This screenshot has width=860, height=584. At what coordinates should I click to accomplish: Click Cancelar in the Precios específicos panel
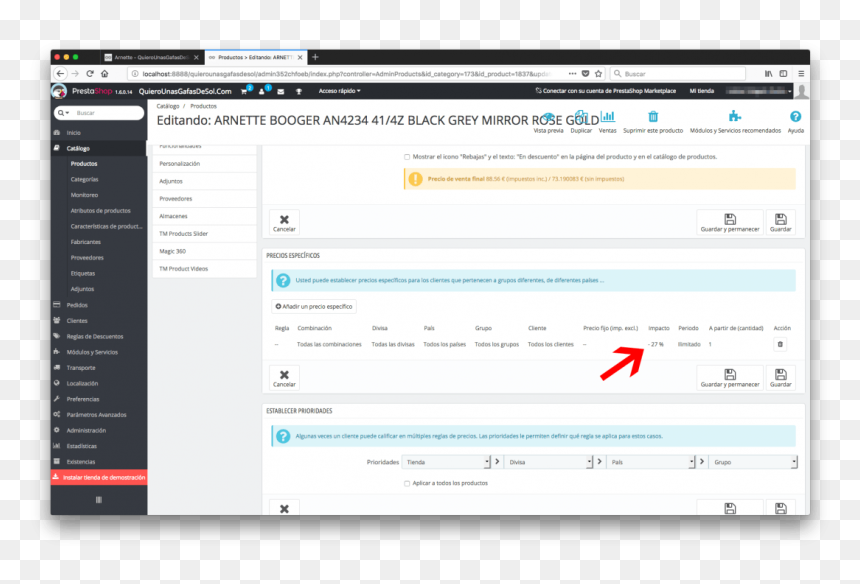click(284, 378)
